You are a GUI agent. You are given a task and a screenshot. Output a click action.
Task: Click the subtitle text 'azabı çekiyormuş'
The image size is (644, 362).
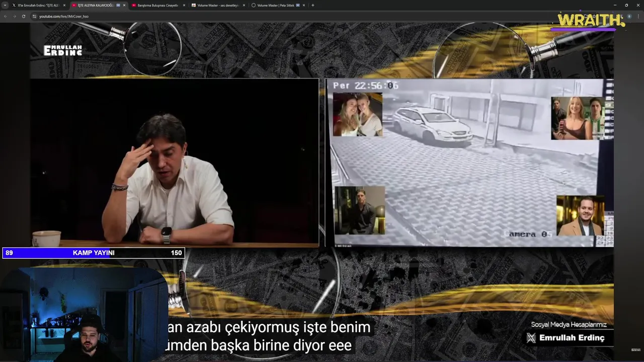(244, 327)
